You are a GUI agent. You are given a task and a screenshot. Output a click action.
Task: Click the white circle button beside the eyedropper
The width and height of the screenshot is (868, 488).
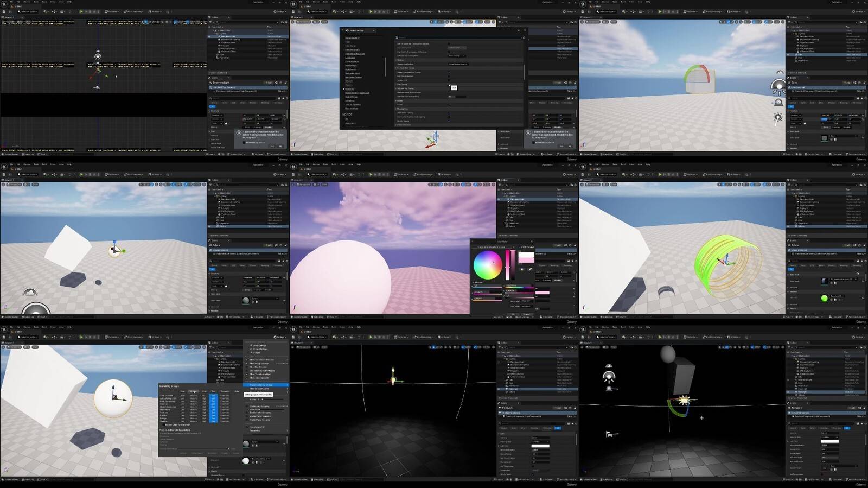(522, 269)
